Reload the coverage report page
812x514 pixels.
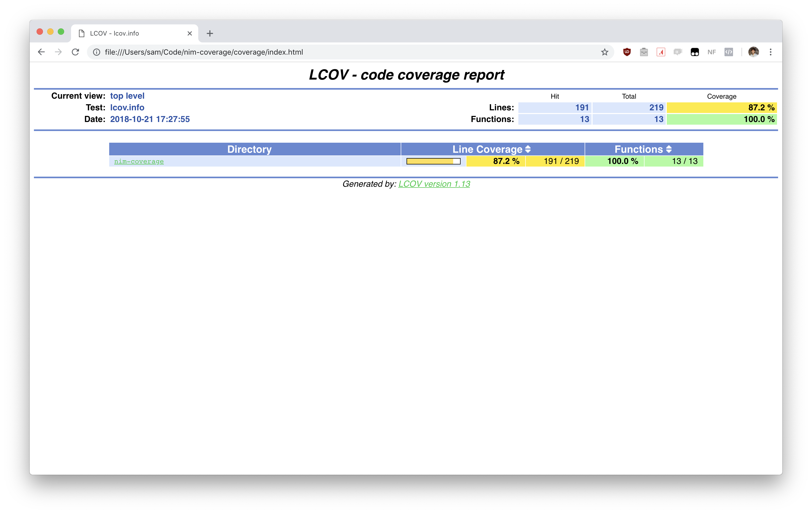(76, 52)
